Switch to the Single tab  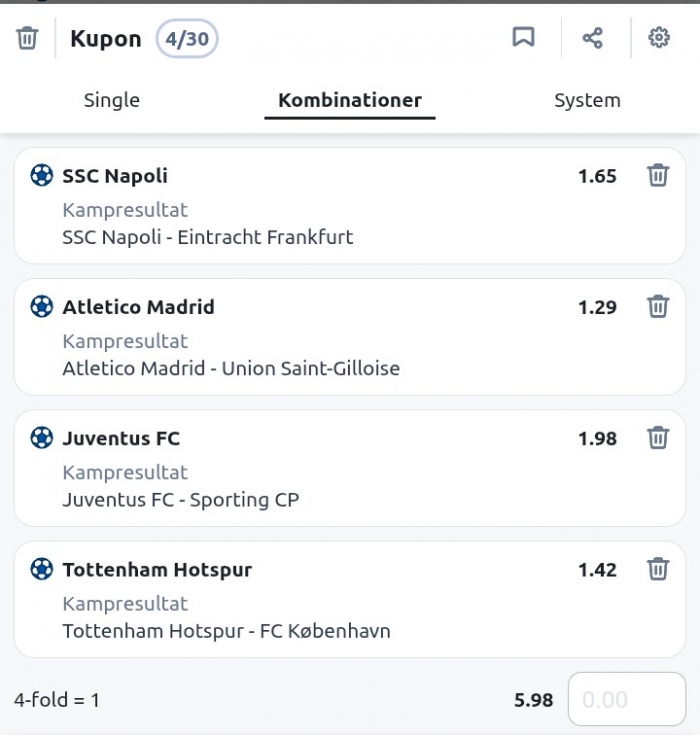[x=112, y=100]
